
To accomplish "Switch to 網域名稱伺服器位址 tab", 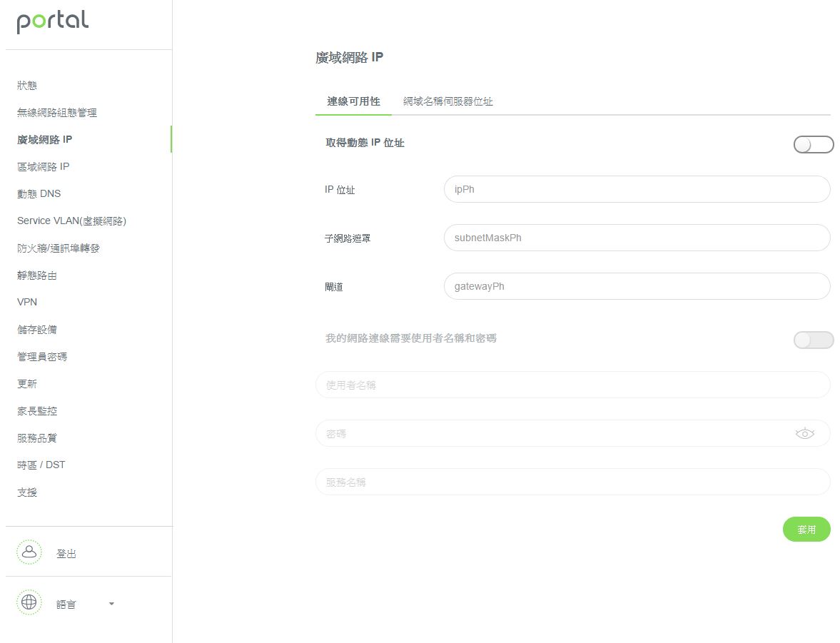I will 448,101.
